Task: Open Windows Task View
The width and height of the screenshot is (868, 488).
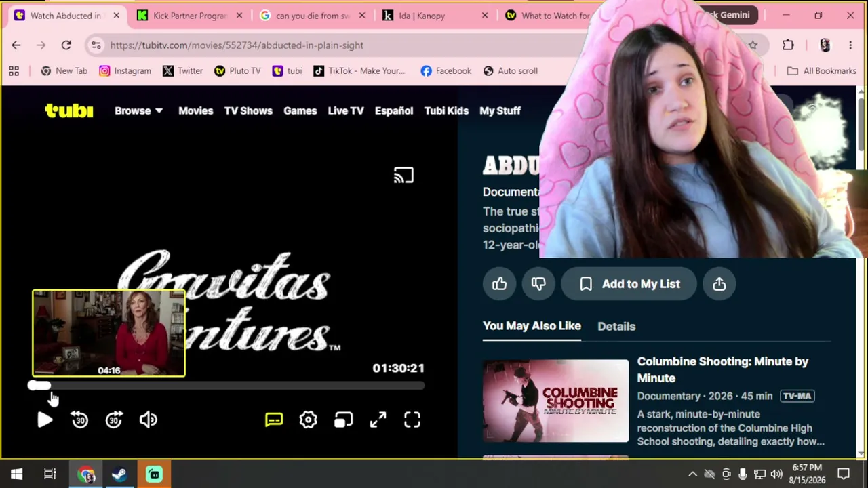Action: [x=50, y=474]
